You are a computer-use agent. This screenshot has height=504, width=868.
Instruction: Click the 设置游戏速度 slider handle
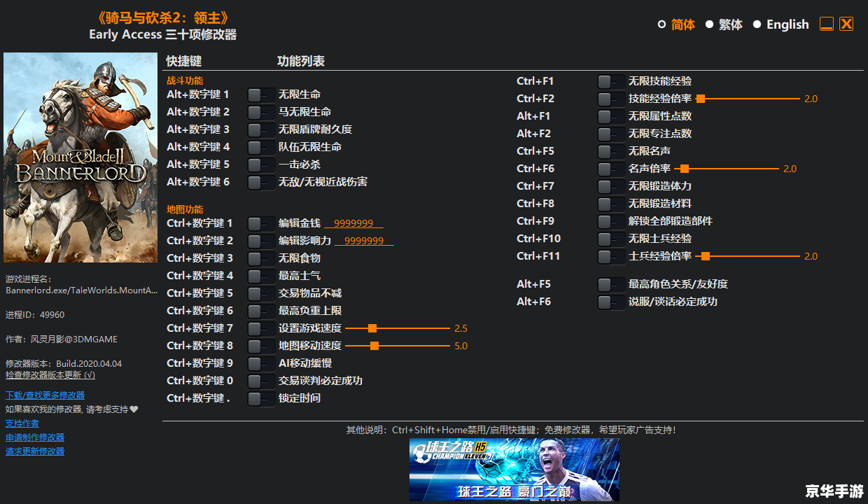click(x=372, y=328)
